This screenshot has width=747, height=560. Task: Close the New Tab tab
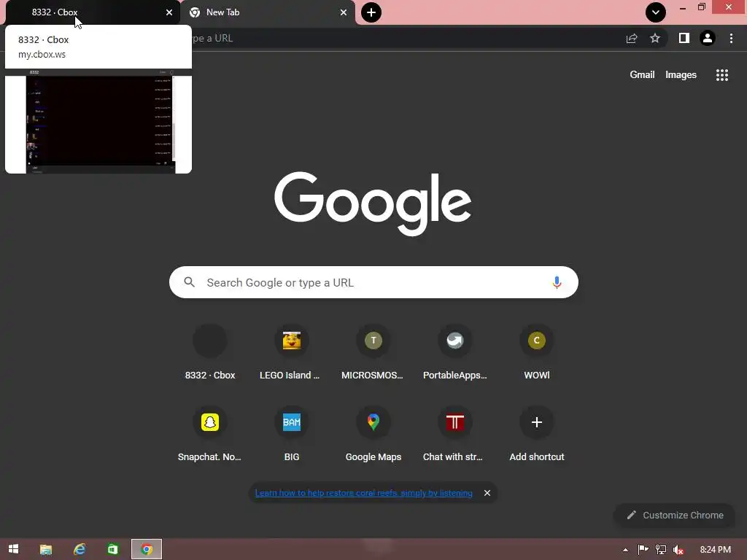coord(344,12)
